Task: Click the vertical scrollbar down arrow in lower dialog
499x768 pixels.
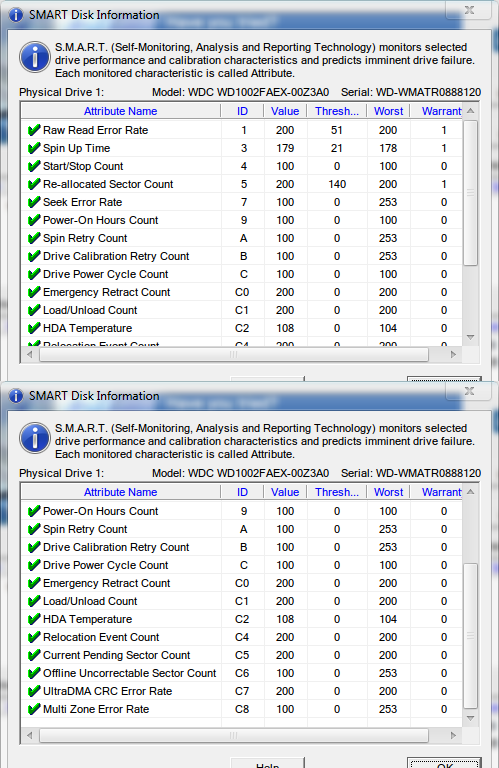Action: (x=470, y=719)
